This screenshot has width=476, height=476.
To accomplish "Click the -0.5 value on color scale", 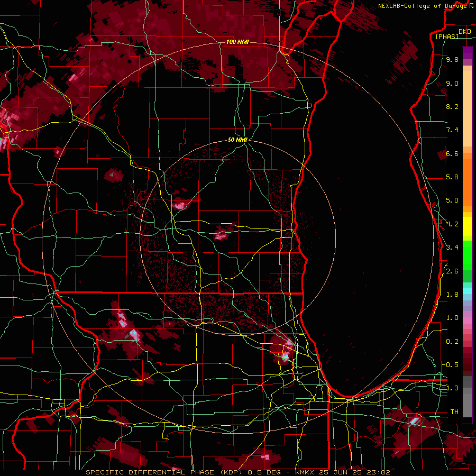I will [x=450, y=364].
